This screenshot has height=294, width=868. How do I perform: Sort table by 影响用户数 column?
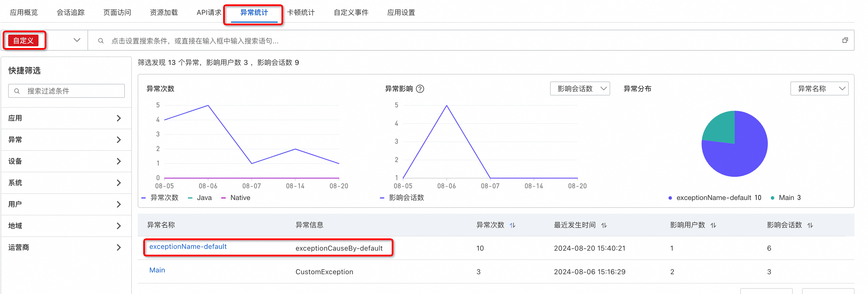[x=713, y=225]
